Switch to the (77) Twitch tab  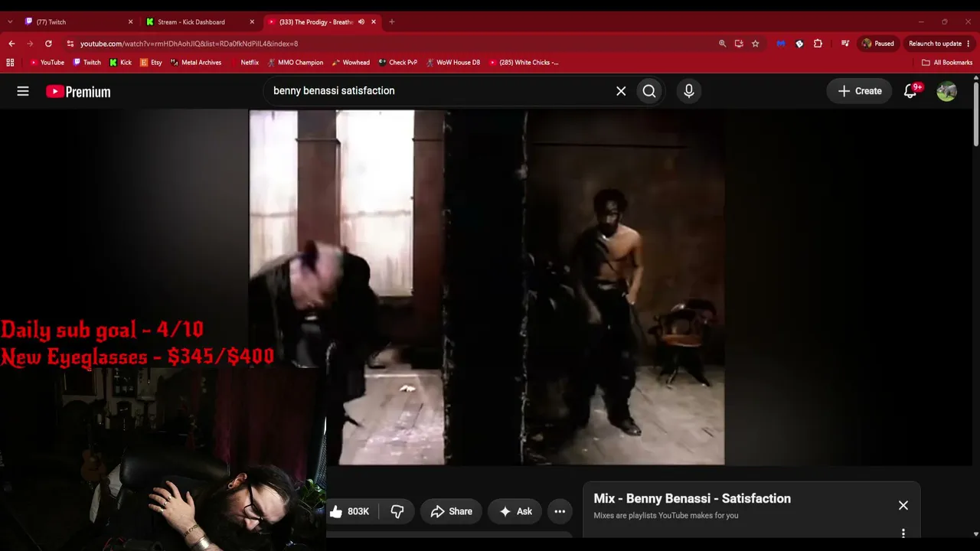(x=77, y=22)
